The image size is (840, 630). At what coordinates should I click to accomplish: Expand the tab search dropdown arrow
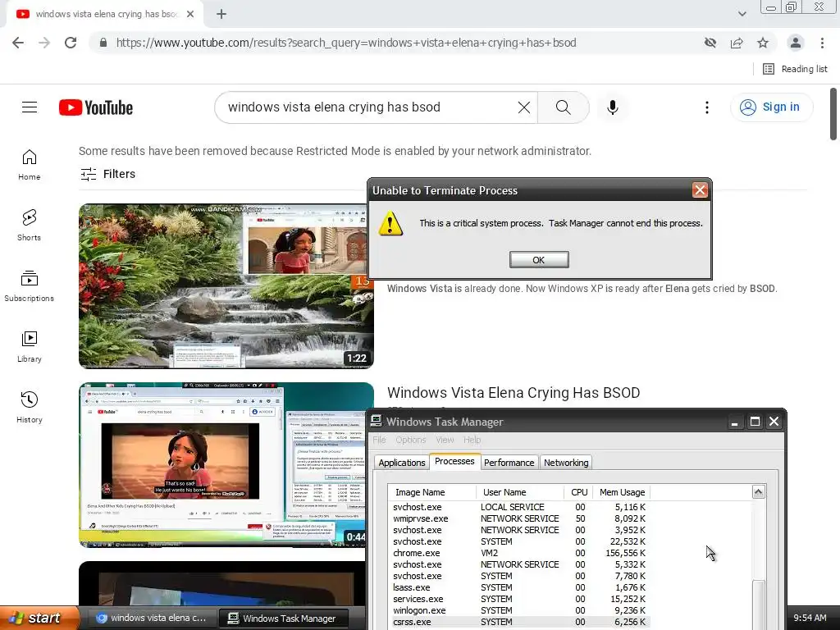[742, 14]
